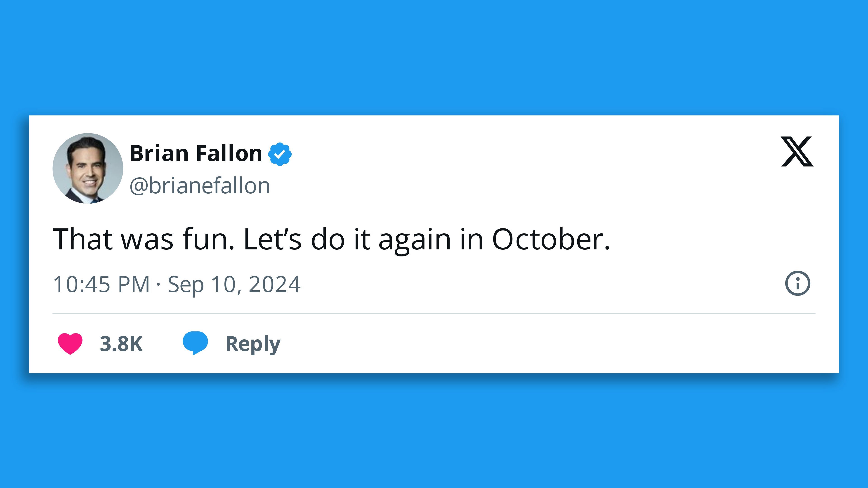Click the blue reply speech bubble icon
The height and width of the screenshot is (488, 868).
[195, 343]
